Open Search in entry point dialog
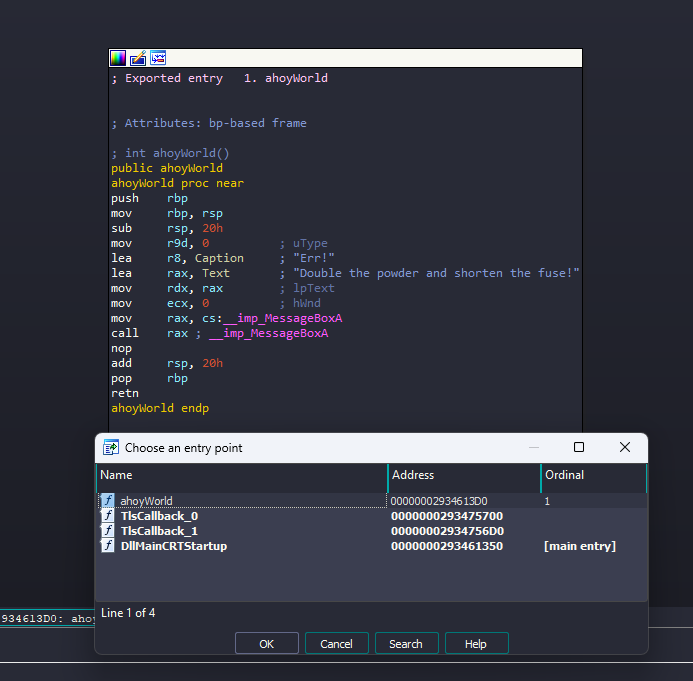The width and height of the screenshot is (693, 681). (406, 644)
